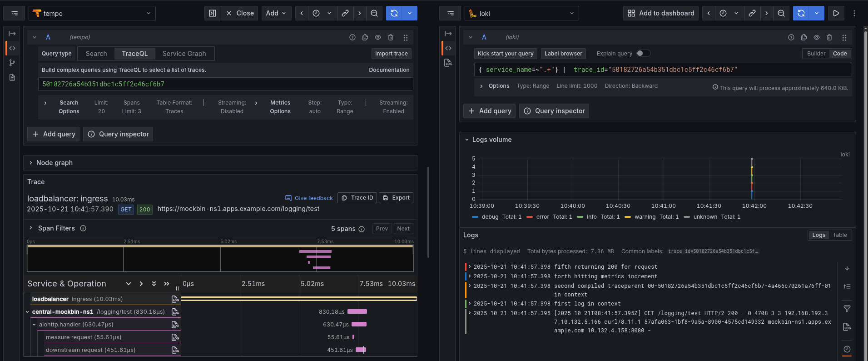Screen dimensions: 868x361
Task: Delete the Tempo query A with trash icon
Action: 391,37
